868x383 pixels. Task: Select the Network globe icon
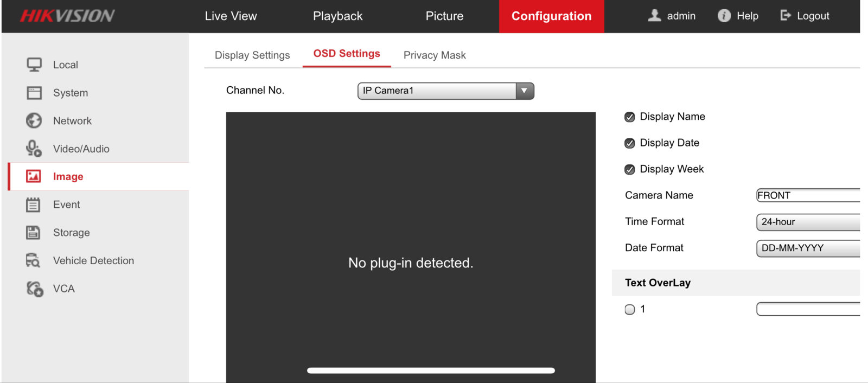click(x=34, y=120)
